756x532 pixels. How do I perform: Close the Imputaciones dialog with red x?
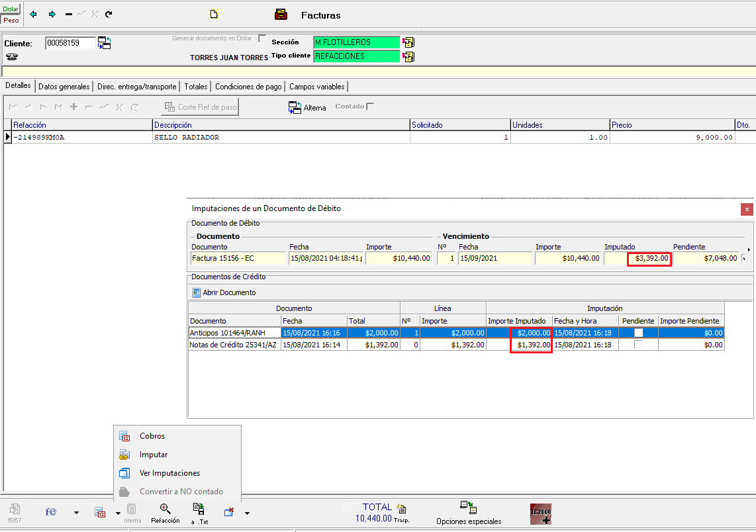coord(747,209)
